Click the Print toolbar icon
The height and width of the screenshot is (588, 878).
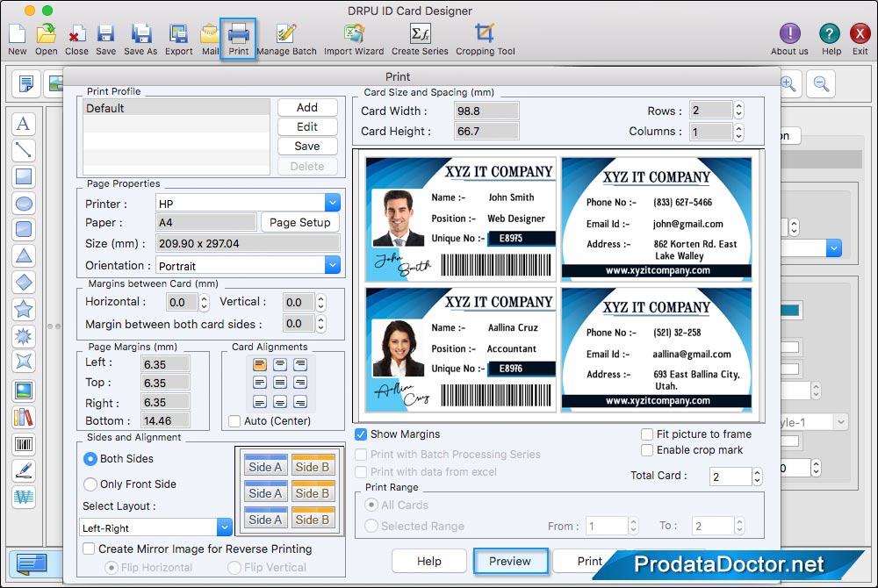click(238, 39)
